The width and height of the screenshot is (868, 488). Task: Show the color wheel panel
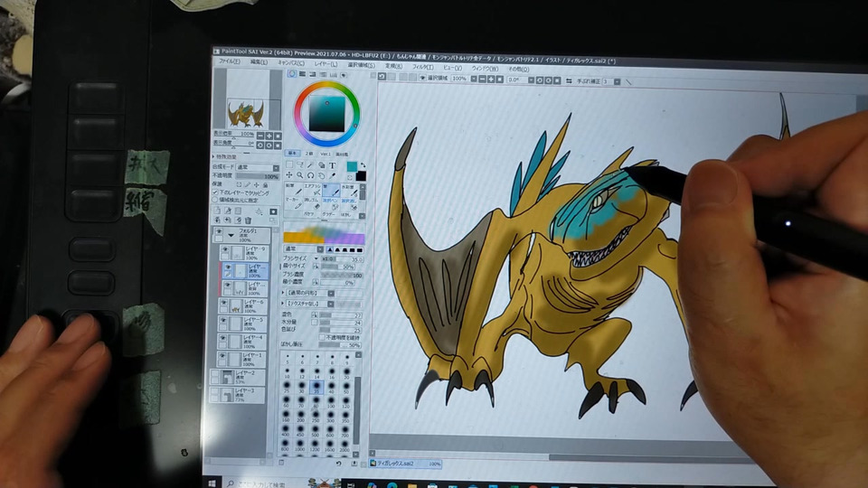pos(292,73)
